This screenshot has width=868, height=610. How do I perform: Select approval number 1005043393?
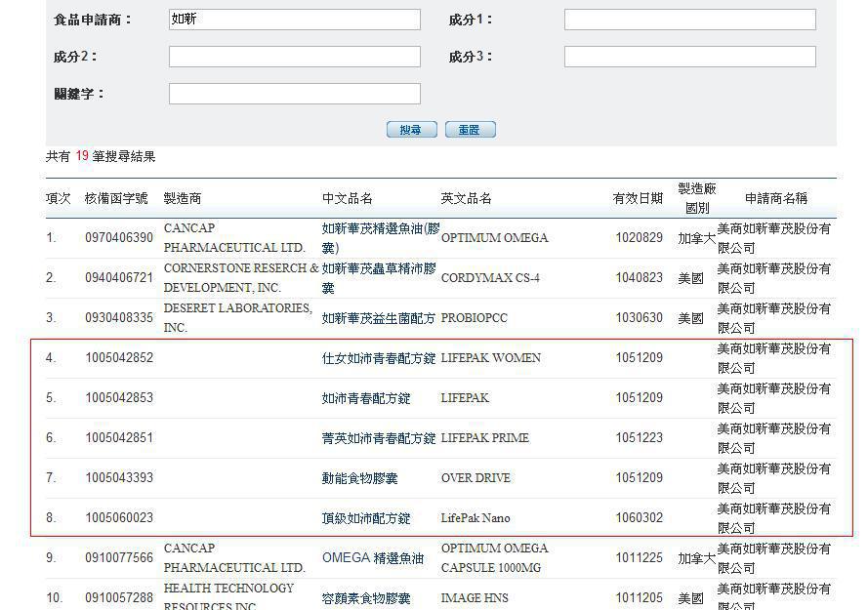[119, 477]
